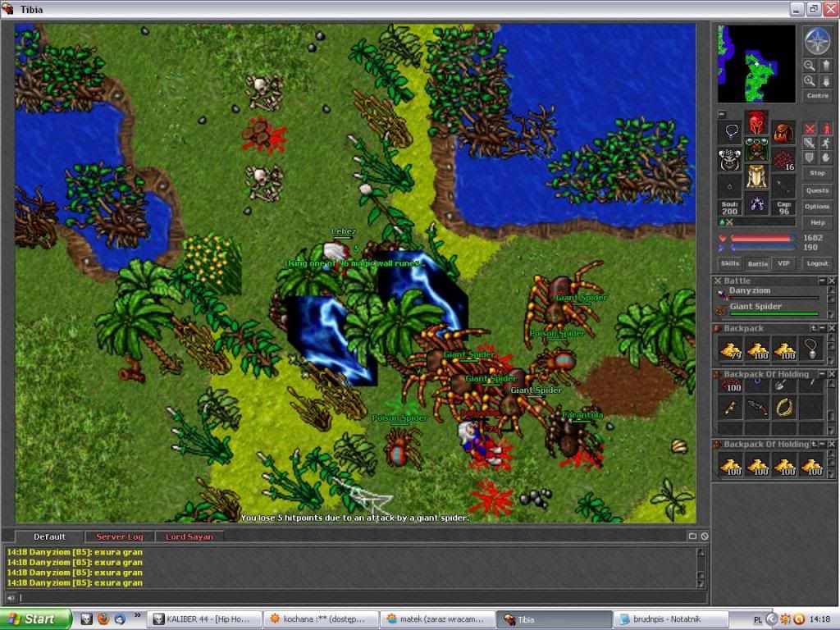The width and height of the screenshot is (840, 630).
Task: Toggle the Battle window button
Action: [757, 263]
